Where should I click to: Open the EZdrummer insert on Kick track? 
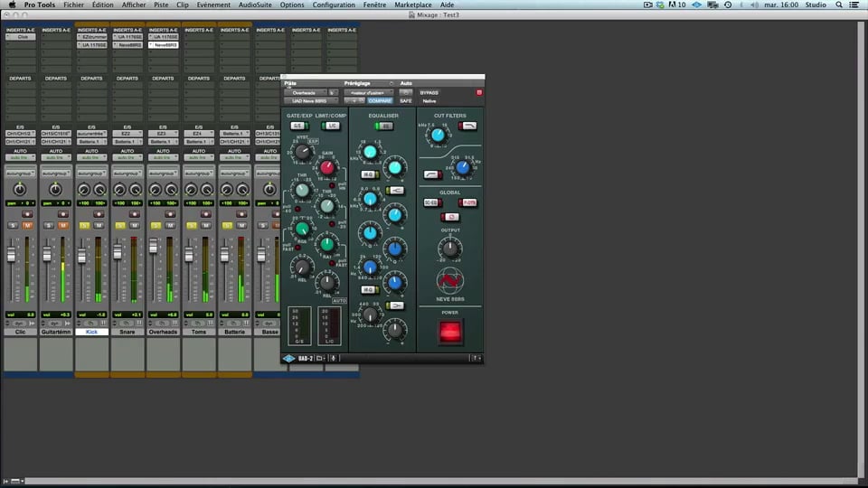click(x=92, y=37)
